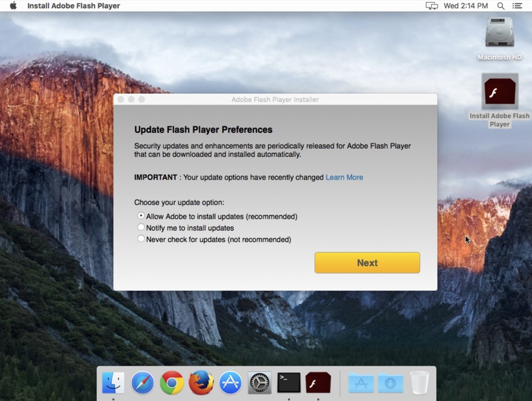Open the Applications folder in the Dock
Viewport: 532px width, 401px height.
[x=361, y=383]
